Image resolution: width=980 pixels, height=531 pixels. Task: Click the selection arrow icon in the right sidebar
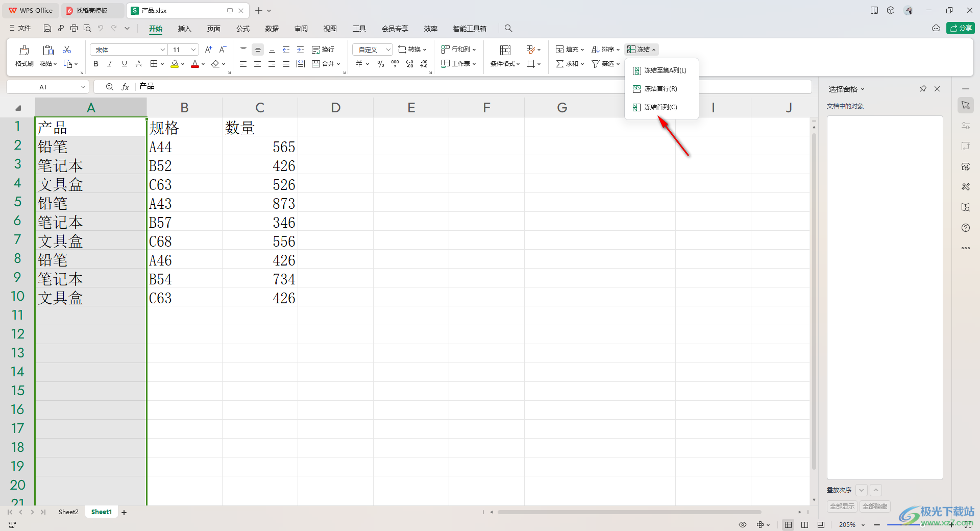(966, 105)
